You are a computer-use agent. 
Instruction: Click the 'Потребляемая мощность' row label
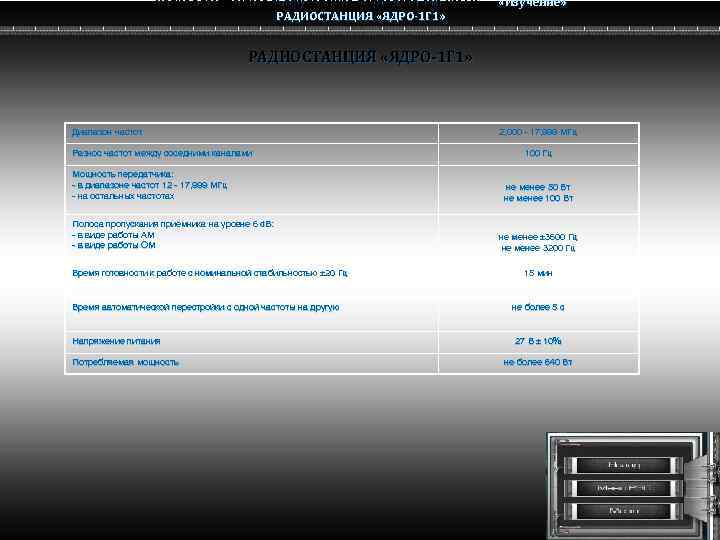(125, 363)
